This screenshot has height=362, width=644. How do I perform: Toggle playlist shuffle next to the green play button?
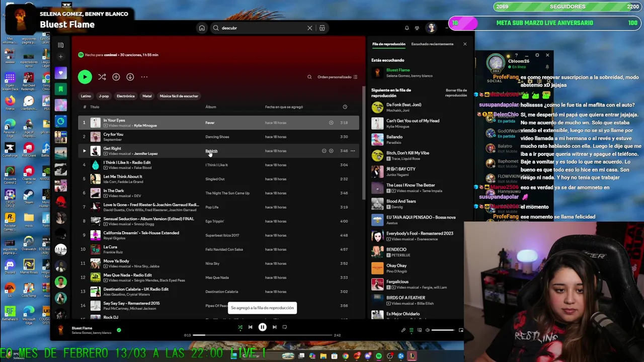(x=102, y=77)
